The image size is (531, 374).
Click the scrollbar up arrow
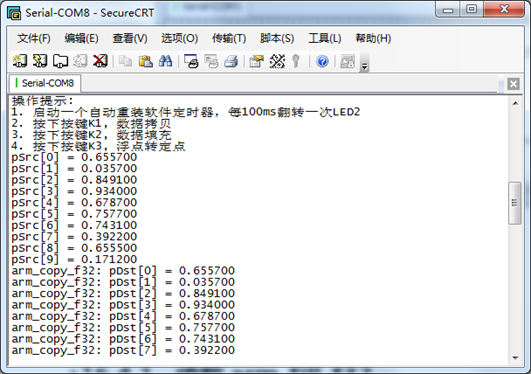coord(515,103)
